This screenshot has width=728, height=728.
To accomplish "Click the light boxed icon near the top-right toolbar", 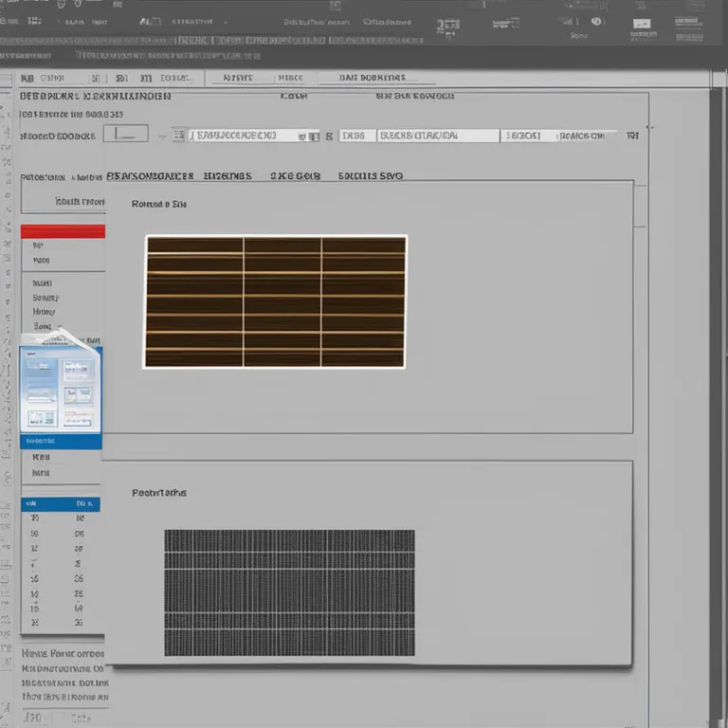I will coord(642,24).
